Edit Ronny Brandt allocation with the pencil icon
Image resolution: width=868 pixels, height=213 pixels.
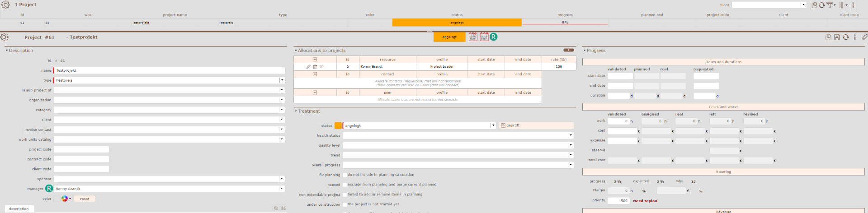(308, 66)
